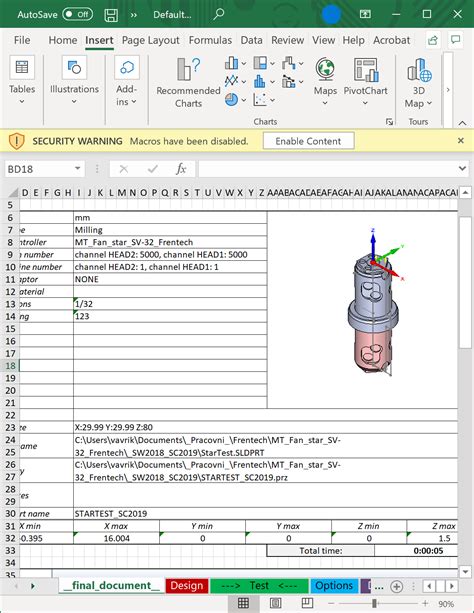Click the next sheet tab arrow

pos(33,586)
